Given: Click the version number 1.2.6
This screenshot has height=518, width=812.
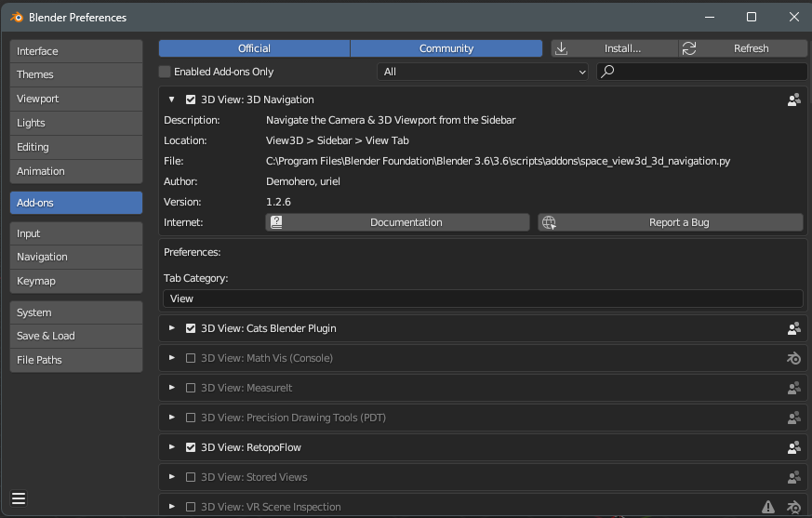Looking at the screenshot, I should click(279, 202).
